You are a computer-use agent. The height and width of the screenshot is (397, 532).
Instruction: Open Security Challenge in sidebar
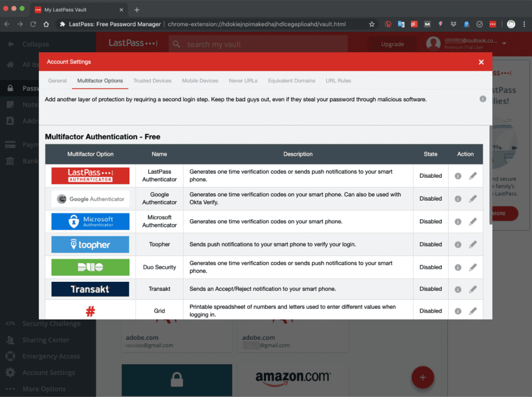[51, 324]
